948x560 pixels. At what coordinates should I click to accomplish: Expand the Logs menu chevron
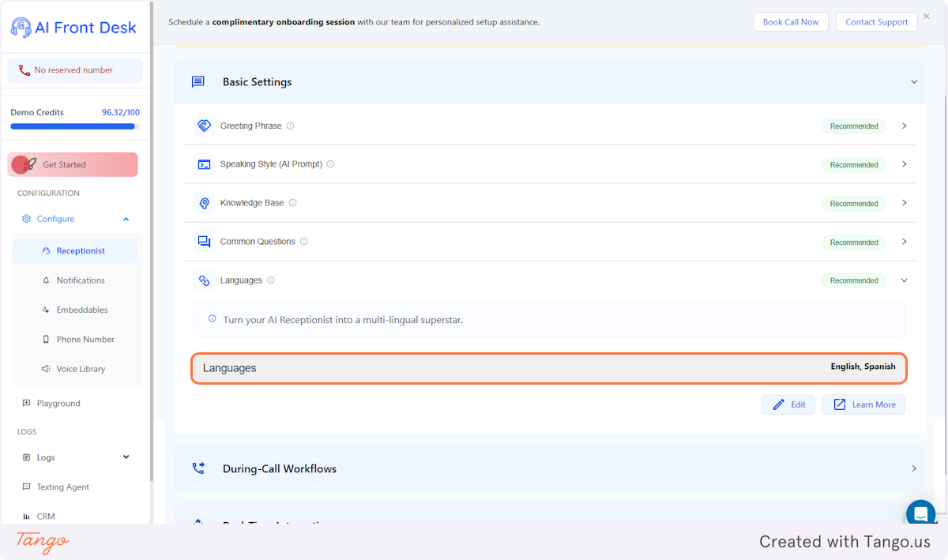click(126, 457)
